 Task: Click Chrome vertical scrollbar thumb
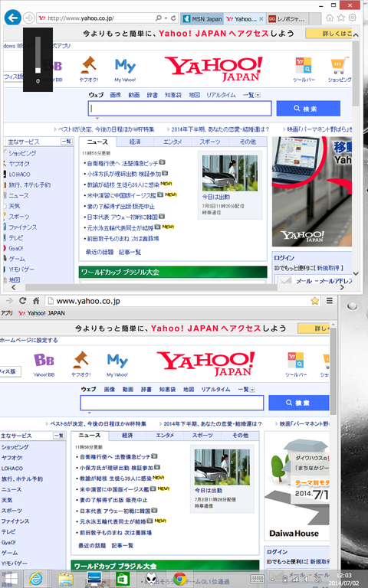[x=333, y=371]
